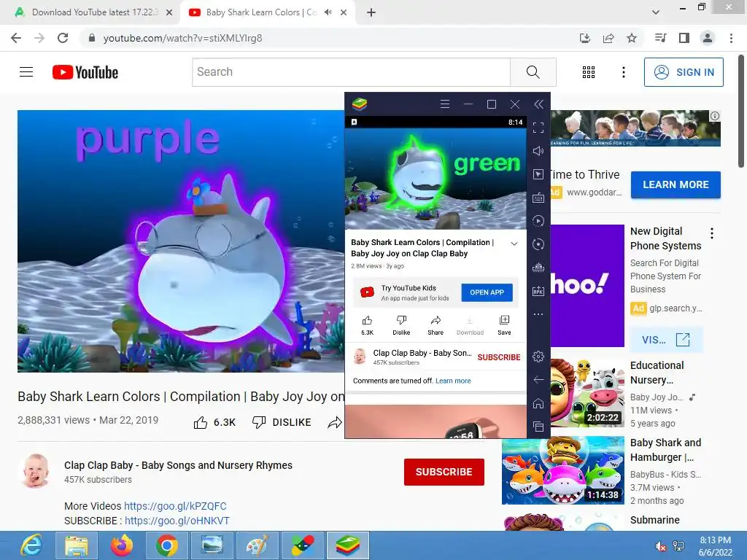
Task: Mute the Baby Shark tab speaker icon
Action: click(x=328, y=12)
